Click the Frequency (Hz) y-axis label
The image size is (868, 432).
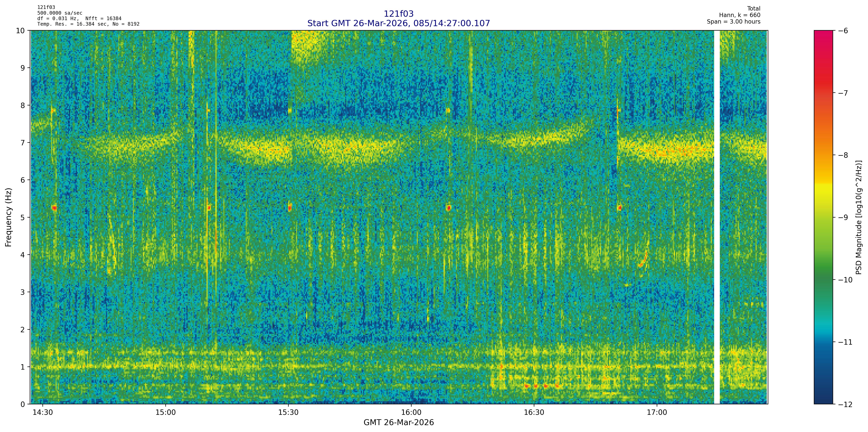tap(8, 217)
